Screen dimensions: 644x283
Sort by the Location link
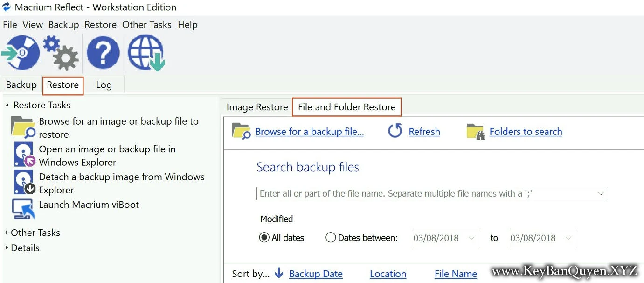pos(388,274)
